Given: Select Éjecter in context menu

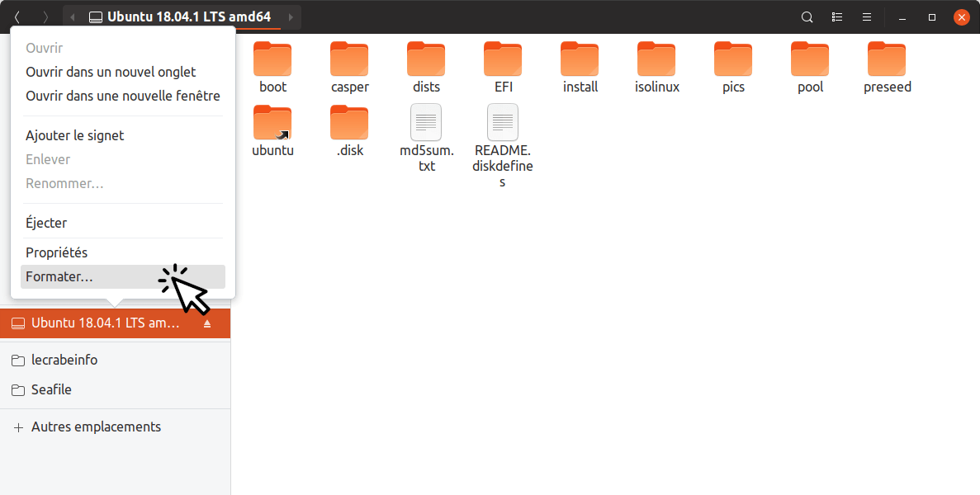Looking at the screenshot, I should tap(123, 223).
